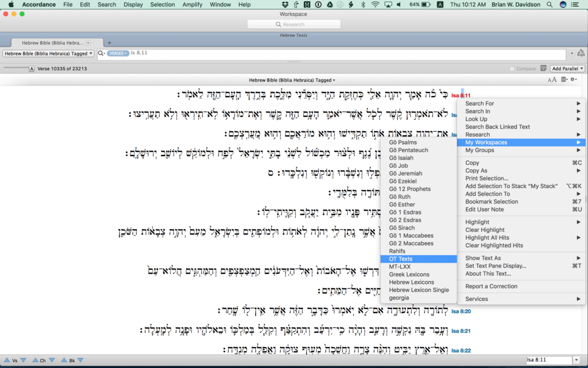Click the macOS Spotlight search icon
Image resolution: width=588 pixels, height=368 pixels.
click(x=549, y=4)
